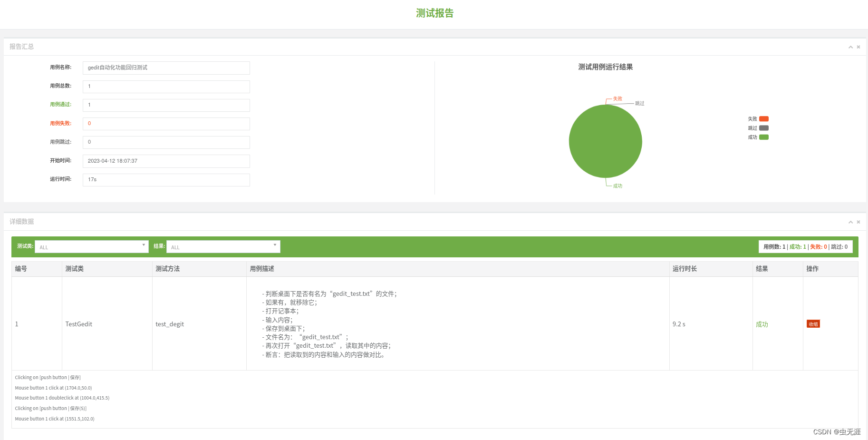Toggle the 跳过 legend swatch

(764, 128)
